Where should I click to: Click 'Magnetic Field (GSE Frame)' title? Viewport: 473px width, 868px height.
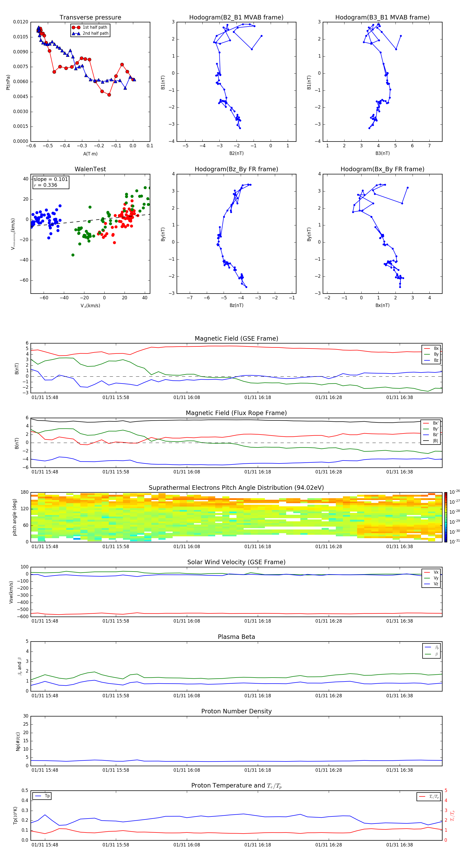click(236, 339)
